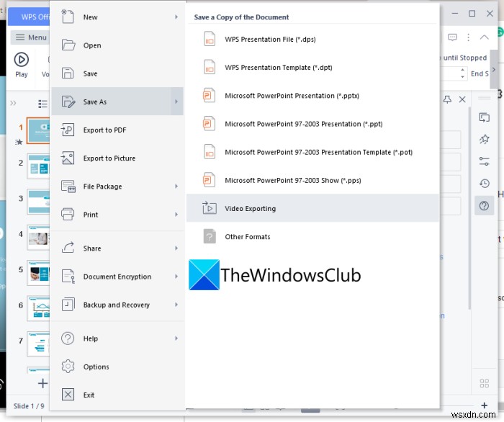Expand the Document Encryption submenu arrow
This screenshot has width=504, height=422.
(176, 277)
